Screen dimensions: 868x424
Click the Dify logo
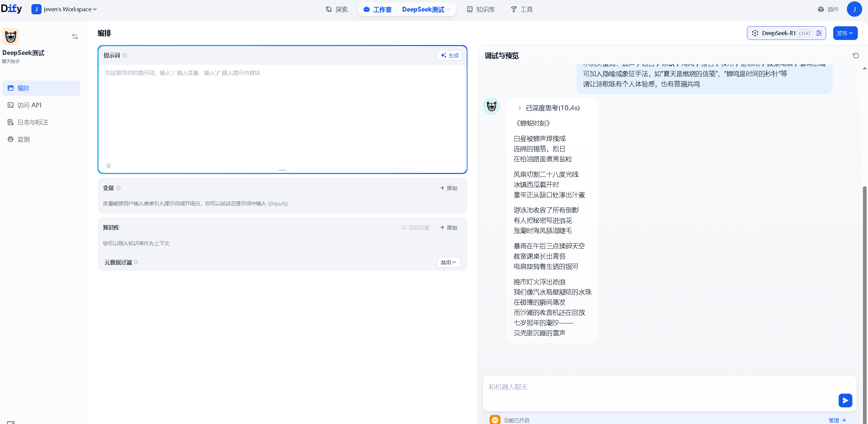point(11,9)
